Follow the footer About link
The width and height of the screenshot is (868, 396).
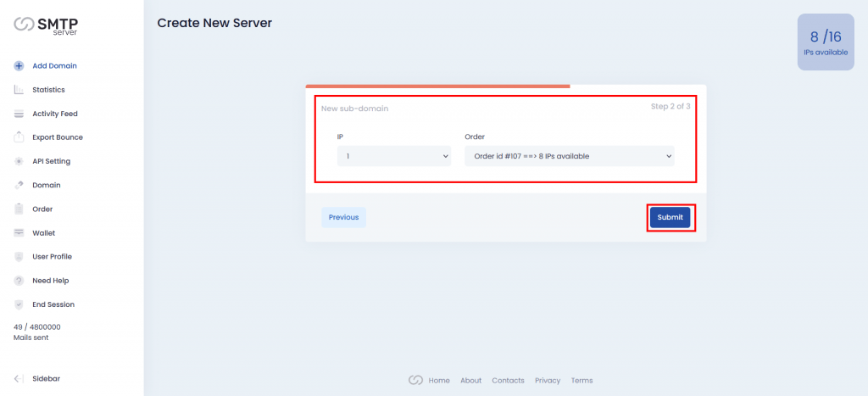tap(471, 381)
